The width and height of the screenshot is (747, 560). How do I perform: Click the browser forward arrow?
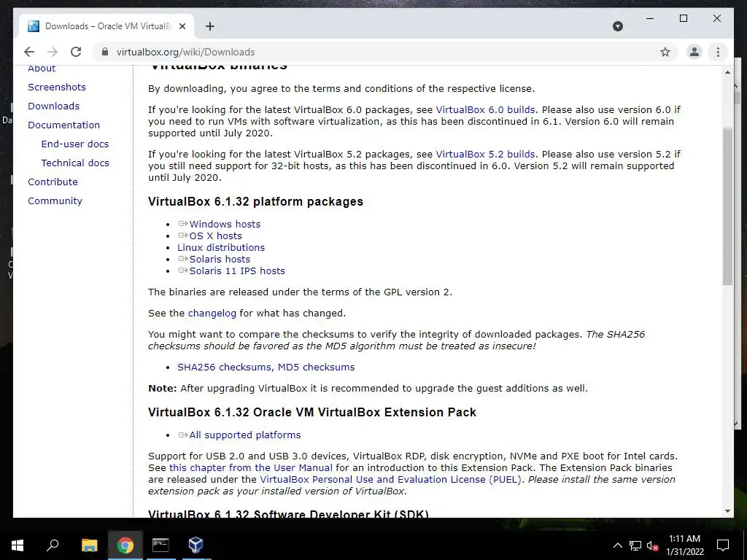53,52
